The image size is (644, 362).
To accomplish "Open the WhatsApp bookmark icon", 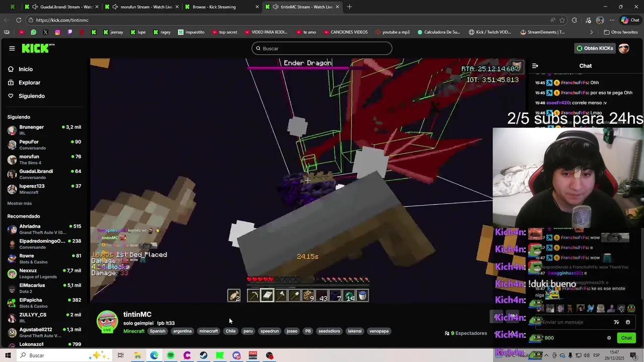I will click(x=33, y=32).
